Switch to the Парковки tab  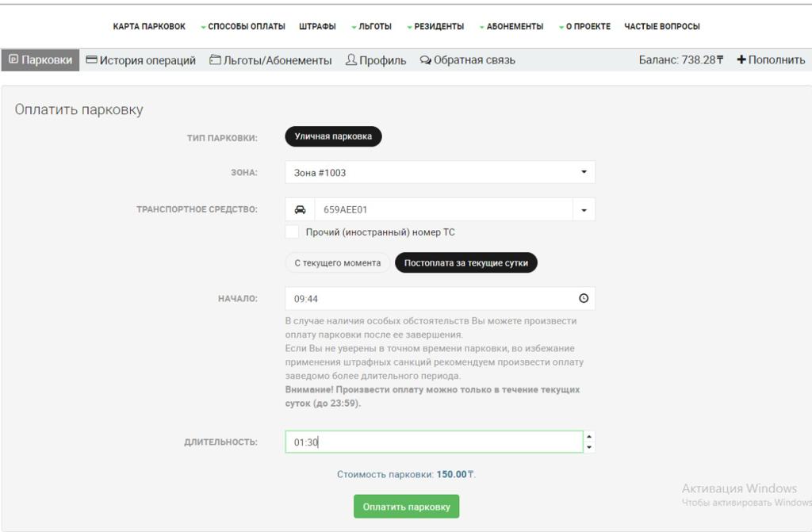point(40,60)
